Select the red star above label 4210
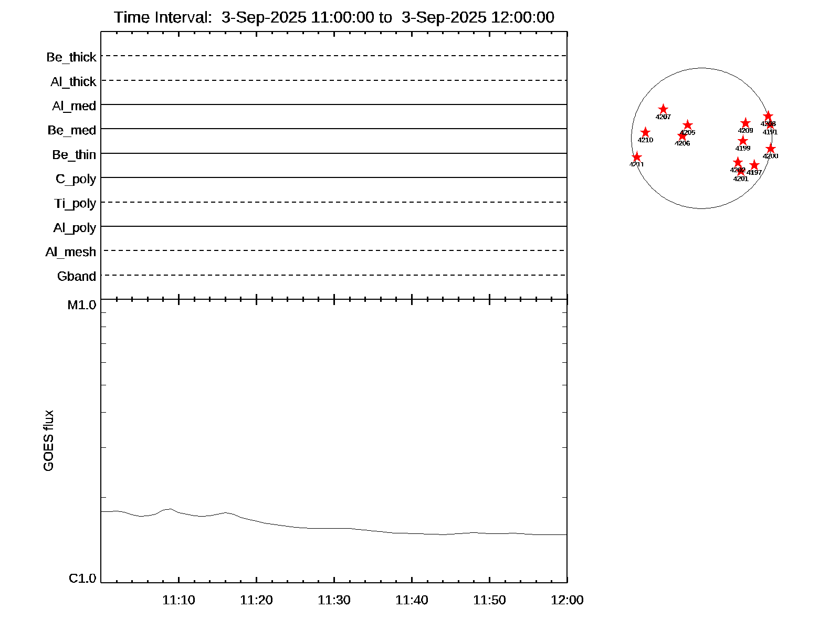The image size is (840, 630). pos(645,132)
